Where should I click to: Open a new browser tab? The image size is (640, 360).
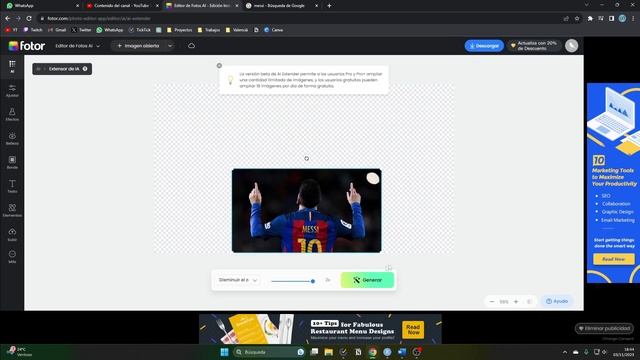pos(329,6)
